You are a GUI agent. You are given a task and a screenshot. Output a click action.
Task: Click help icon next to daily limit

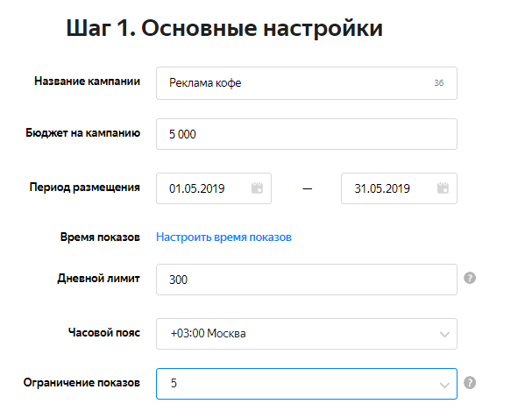[x=470, y=278]
